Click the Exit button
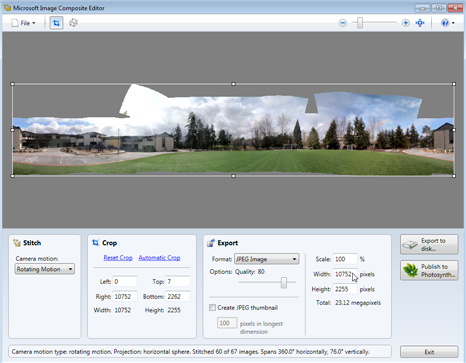Screen dimensions: 466x363 tap(429, 352)
